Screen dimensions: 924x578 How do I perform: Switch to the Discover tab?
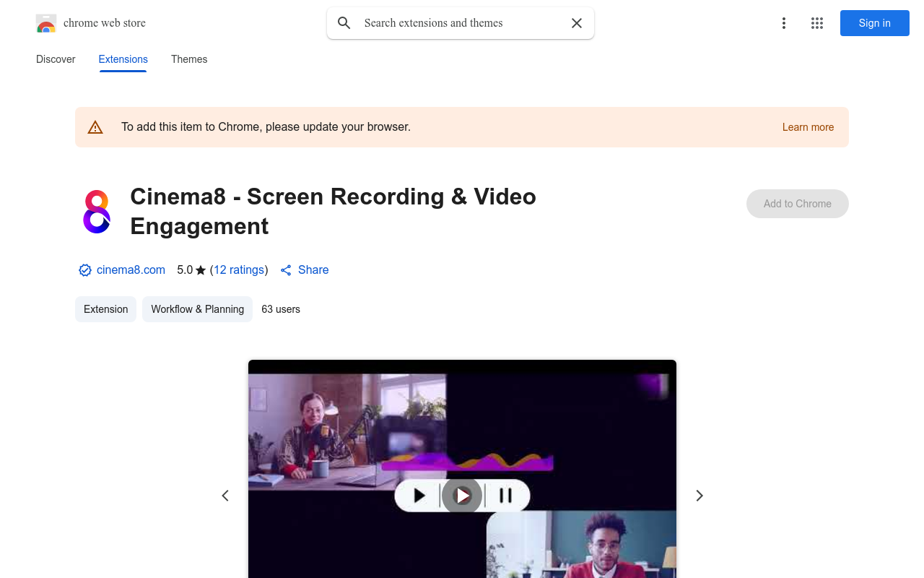tap(56, 59)
